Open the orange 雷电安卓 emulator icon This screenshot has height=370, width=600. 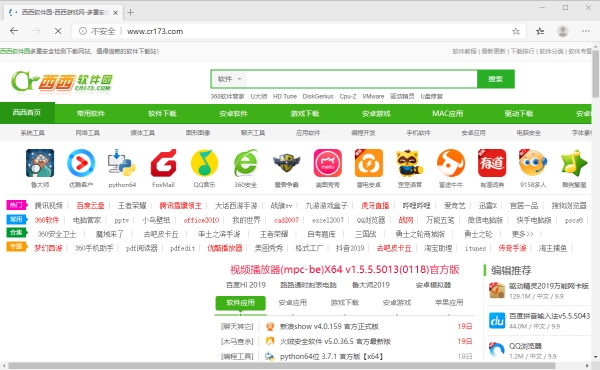click(368, 163)
